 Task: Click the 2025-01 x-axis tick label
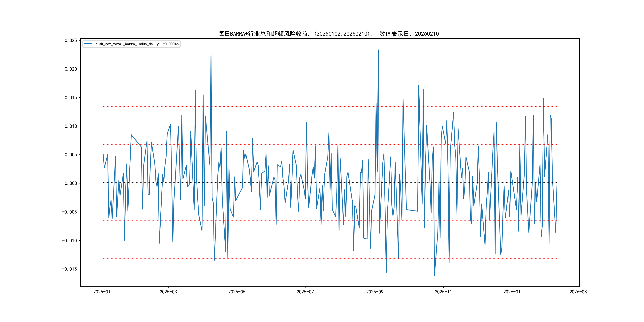pyautogui.click(x=102, y=292)
